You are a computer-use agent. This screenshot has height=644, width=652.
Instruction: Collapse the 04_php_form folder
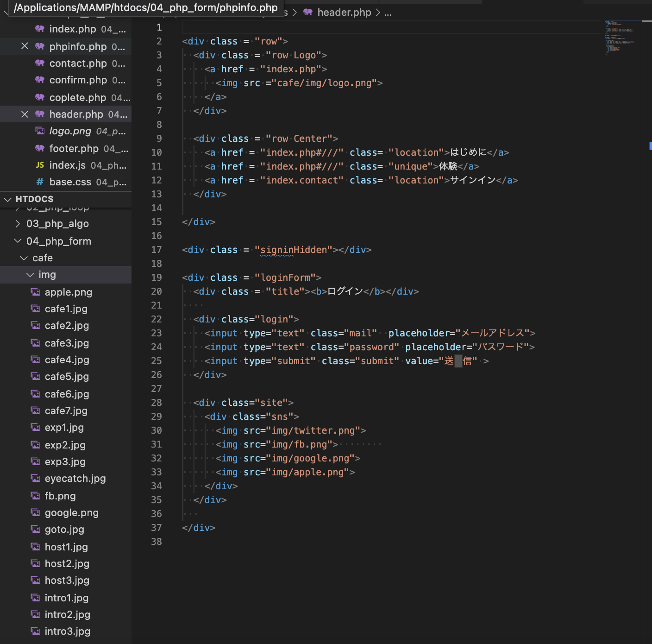coord(18,241)
